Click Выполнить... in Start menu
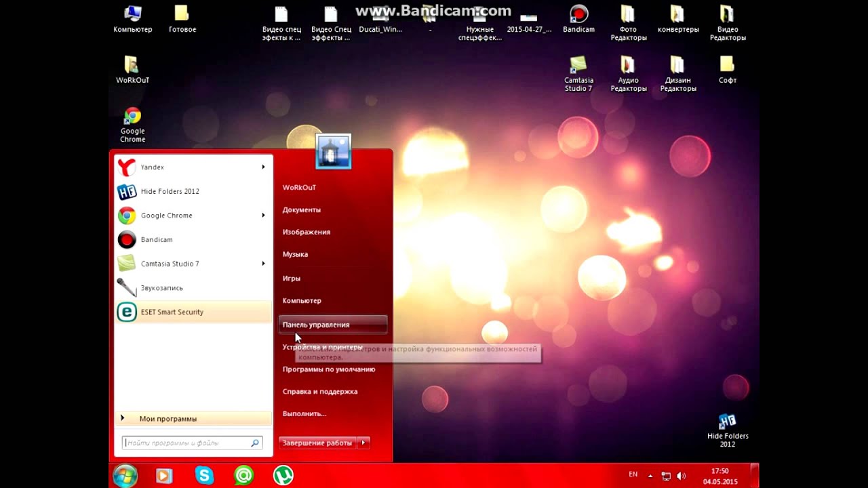The width and height of the screenshot is (868, 488). coord(304,413)
